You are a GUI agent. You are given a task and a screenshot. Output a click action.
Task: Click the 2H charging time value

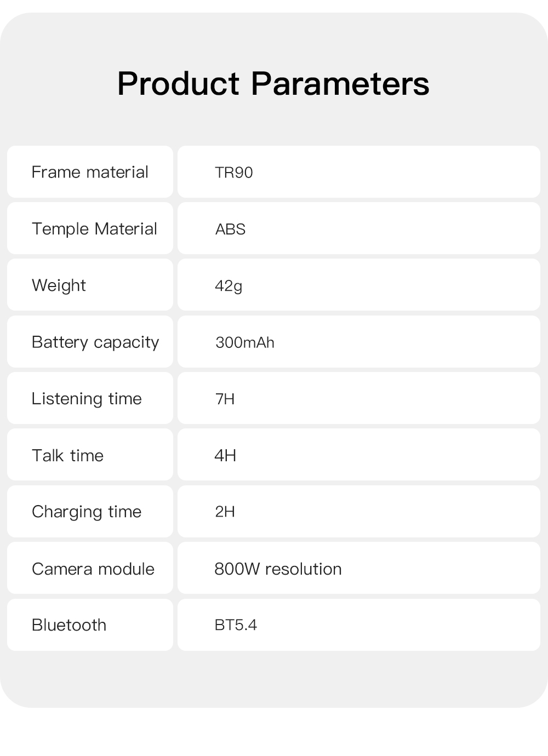click(225, 512)
